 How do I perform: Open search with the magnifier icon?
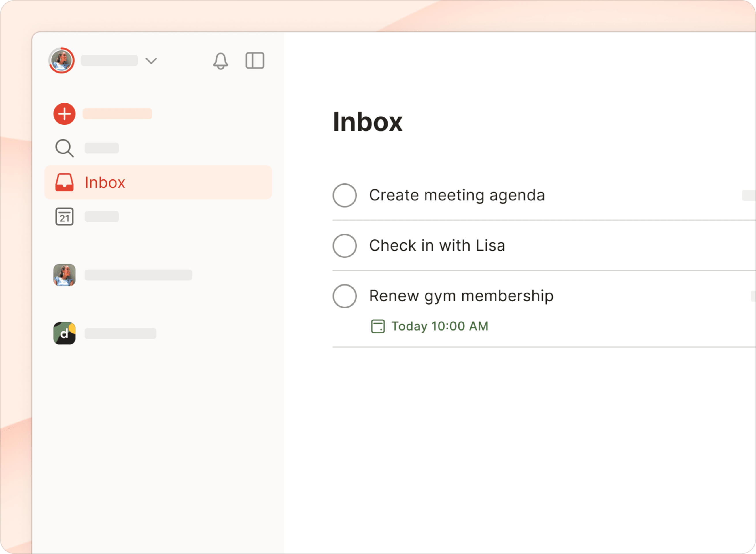[65, 148]
